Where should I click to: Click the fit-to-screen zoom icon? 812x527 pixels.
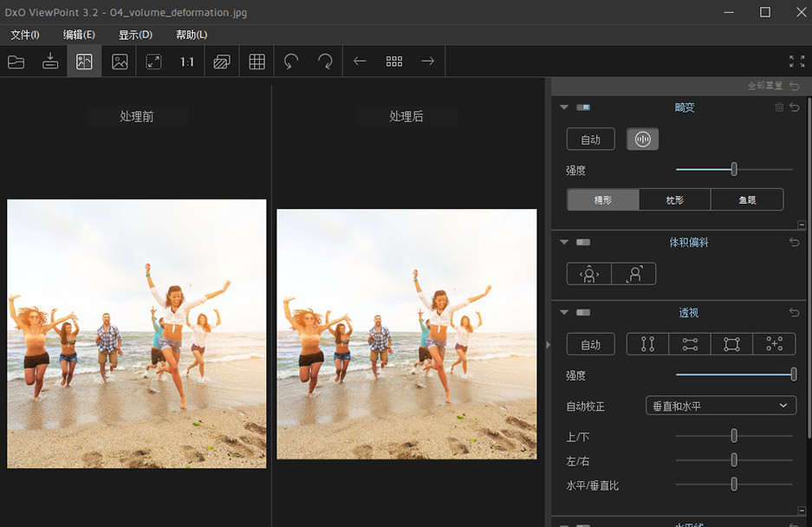click(x=153, y=62)
